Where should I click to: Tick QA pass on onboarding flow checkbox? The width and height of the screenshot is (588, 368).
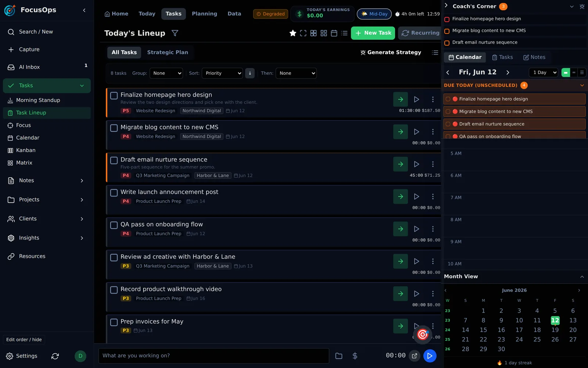[x=114, y=225]
